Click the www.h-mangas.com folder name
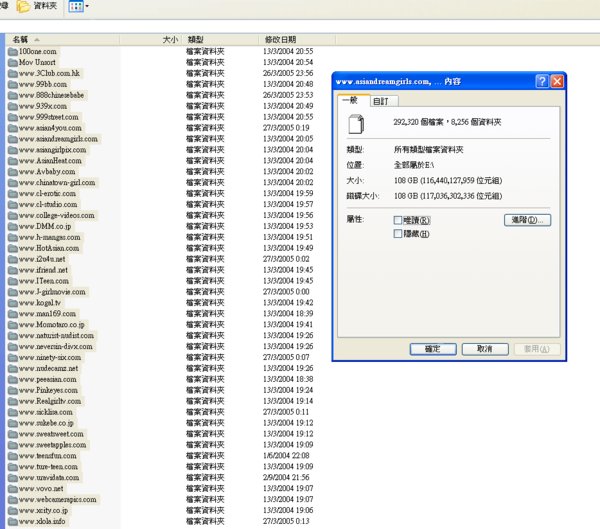The height and width of the screenshot is (529, 600). [49, 237]
